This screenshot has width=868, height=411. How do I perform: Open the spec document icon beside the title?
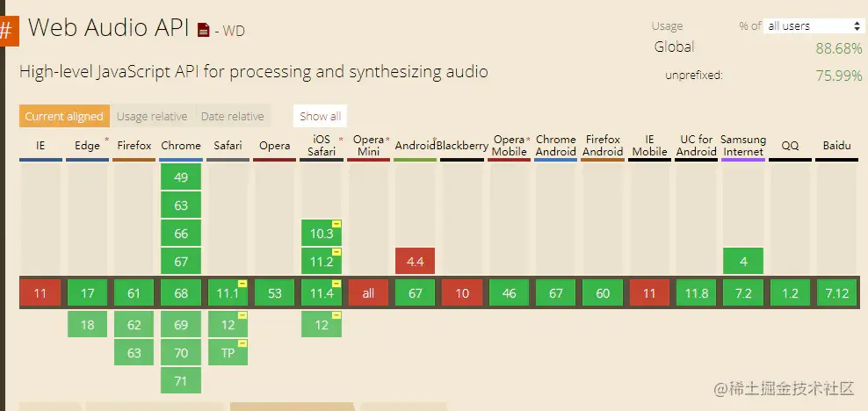204,30
